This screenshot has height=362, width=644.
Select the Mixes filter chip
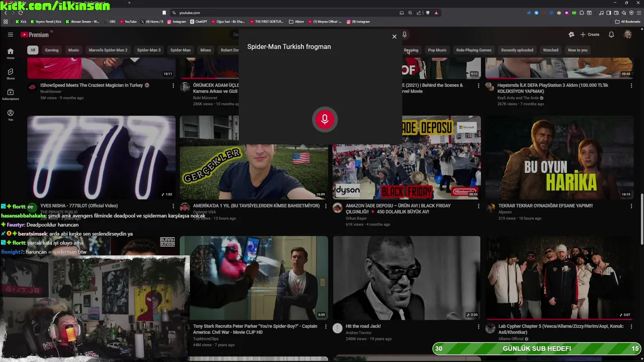(205, 50)
